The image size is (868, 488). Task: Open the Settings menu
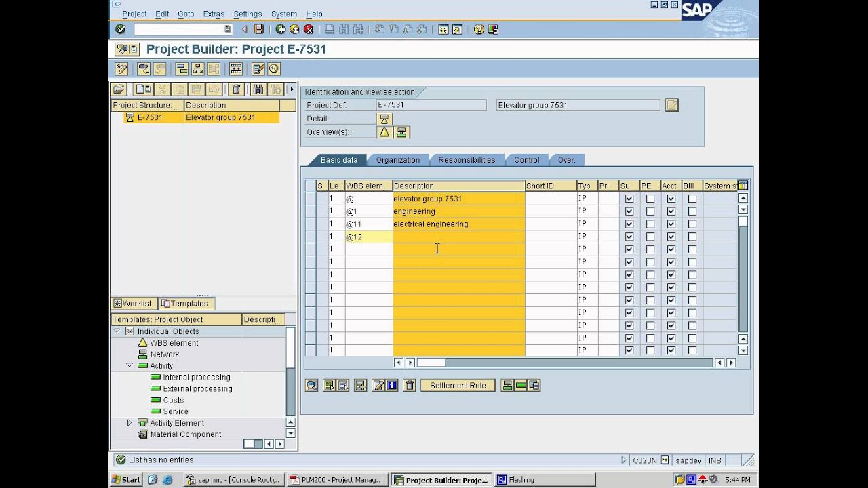[248, 14]
